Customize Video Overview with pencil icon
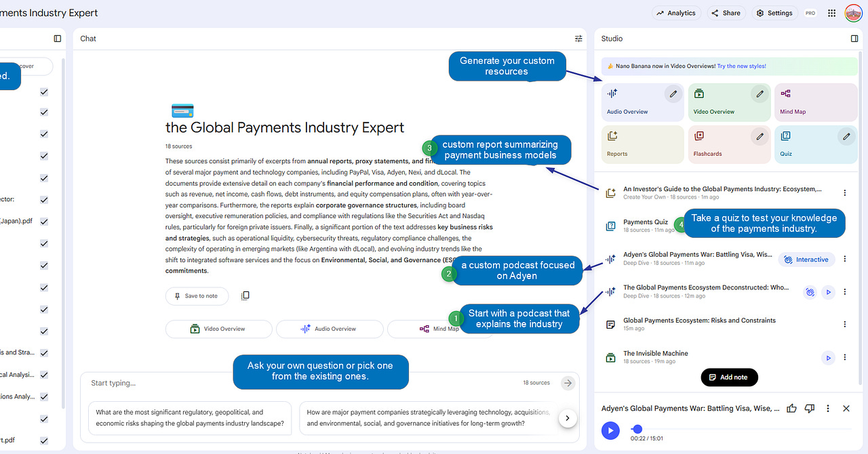The width and height of the screenshot is (868, 454). coord(760,94)
